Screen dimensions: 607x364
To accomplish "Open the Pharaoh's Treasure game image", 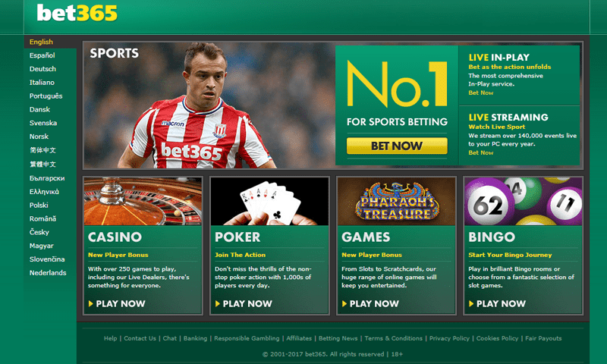I will 396,201.
